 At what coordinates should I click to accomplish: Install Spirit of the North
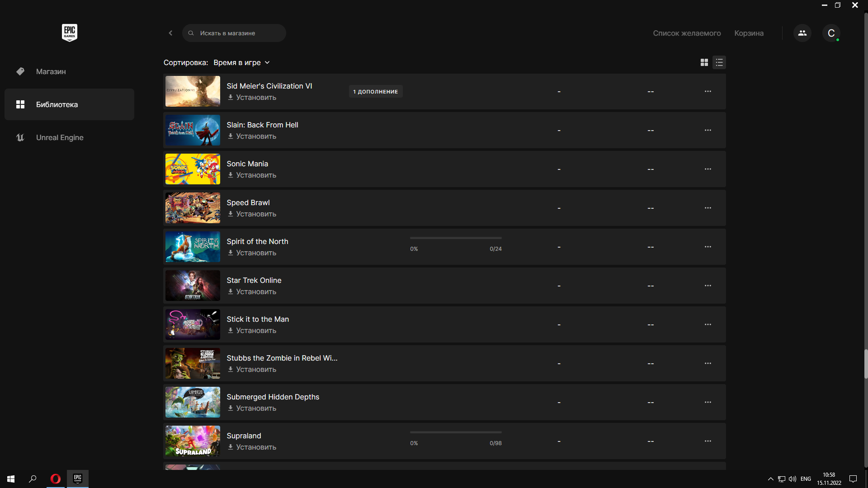(252, 253)
